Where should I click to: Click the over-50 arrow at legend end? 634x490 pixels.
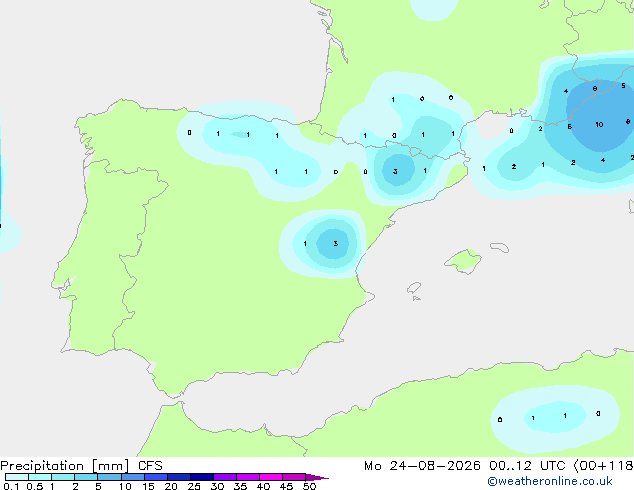[317, 477]
